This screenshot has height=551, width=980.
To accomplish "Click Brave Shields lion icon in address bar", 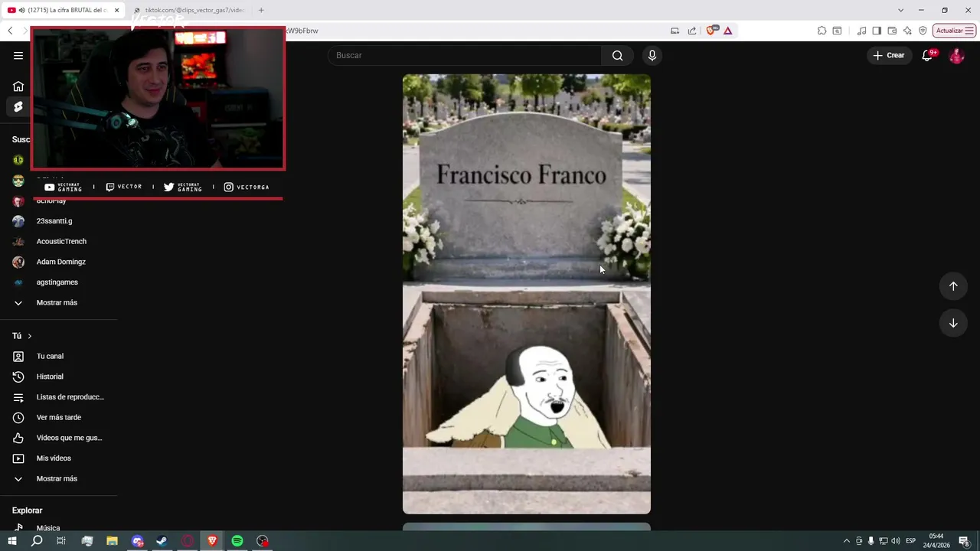I will click(x=711, y=31).
